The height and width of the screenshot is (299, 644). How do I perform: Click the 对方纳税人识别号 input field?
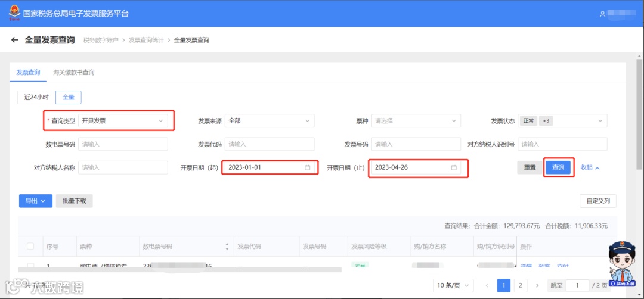(563, 144)
